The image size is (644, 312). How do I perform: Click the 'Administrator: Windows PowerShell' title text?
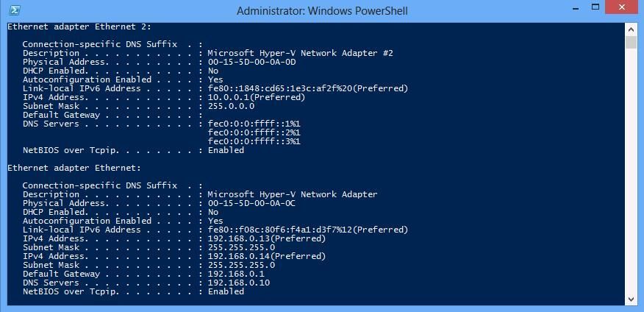click(x=322, y=11)
